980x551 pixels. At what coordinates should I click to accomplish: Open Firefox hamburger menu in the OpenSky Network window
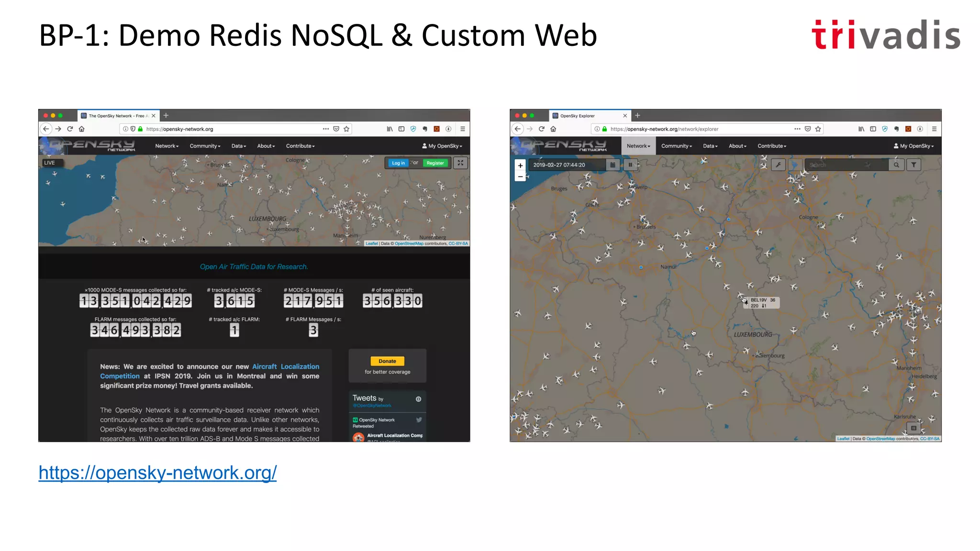coord(463,129)
